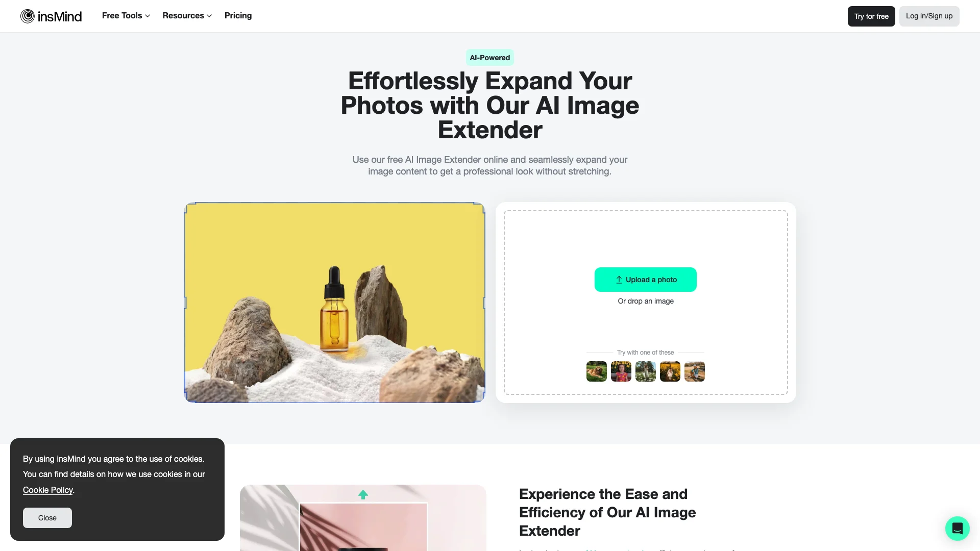
Task: Click the chat support bubble icon
Action: [x=957, y=528]
